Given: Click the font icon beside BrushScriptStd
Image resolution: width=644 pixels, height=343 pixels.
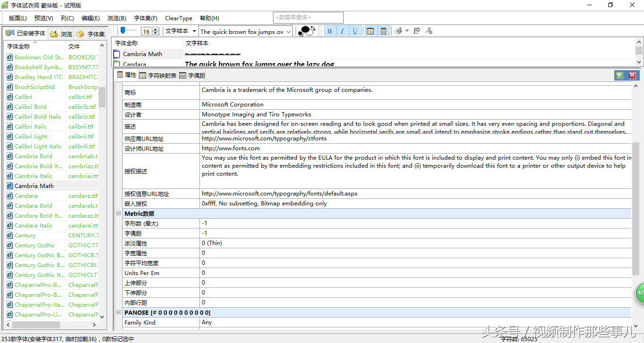Looking at the screenshot, I should pyautogui.click(x=10, y=87).
